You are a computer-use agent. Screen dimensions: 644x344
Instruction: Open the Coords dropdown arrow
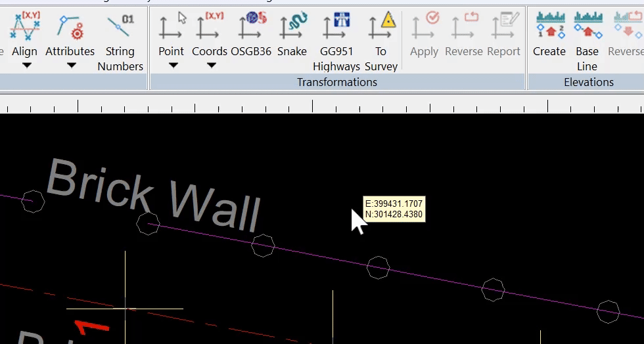coord(211,66)
